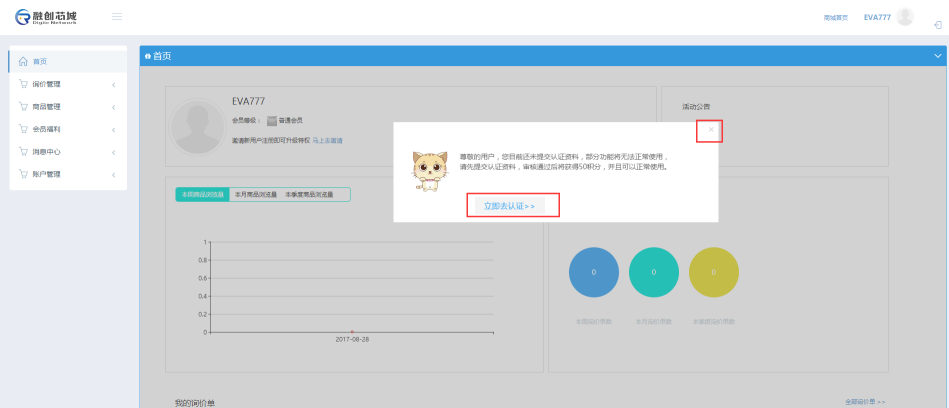Image resolution: width=949 pixels, height=408 pixels.
Task: Toggle the hamburger sidebar menu icon
Action: tap(117, 17)
